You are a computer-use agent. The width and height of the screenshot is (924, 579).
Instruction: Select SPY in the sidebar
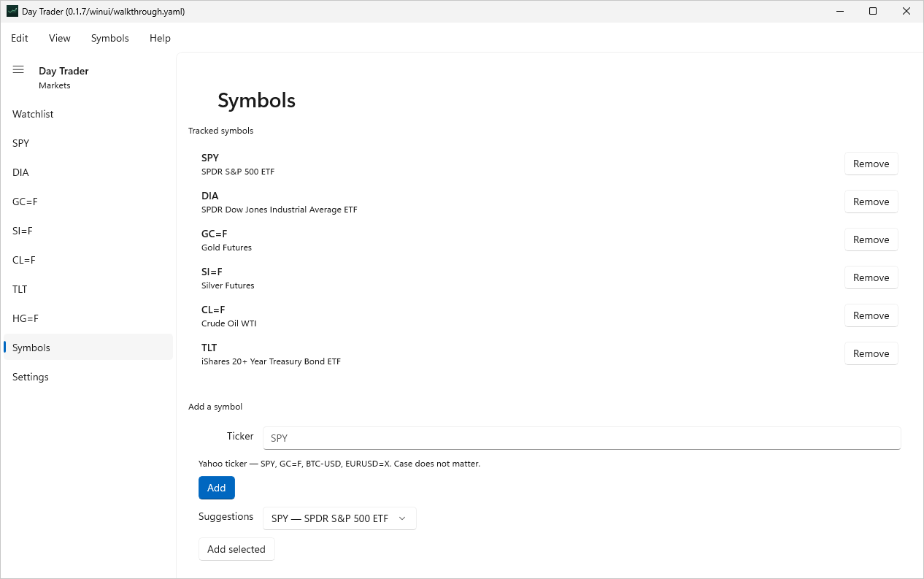click(88, 143)
